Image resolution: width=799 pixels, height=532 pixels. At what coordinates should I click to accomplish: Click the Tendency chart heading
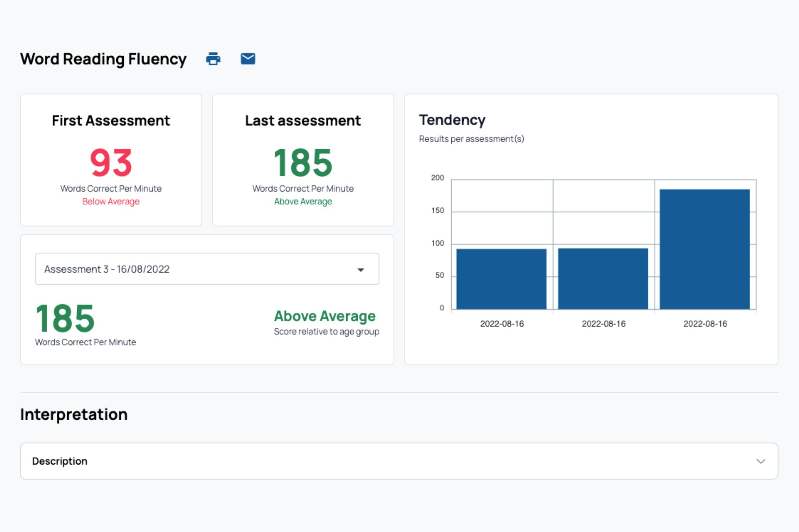(452, 120)
